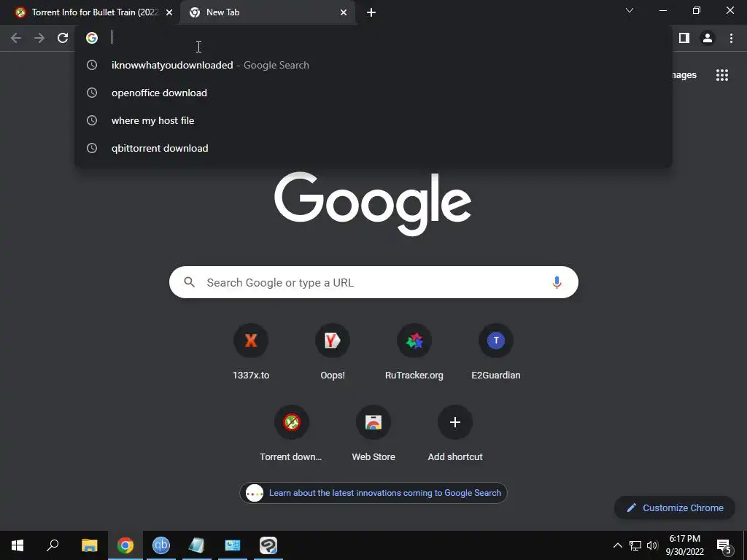Add a new shortcut tile
This screenshot has height=560, width=747.
click(x=455, y=433)
